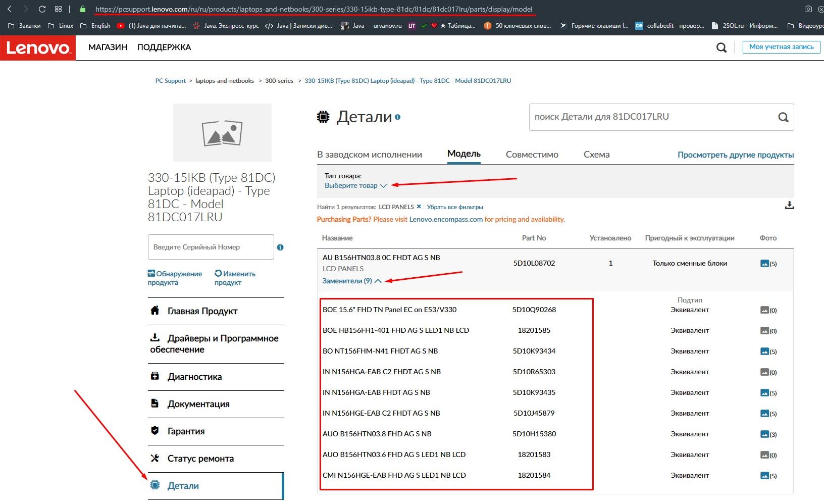The image size is (824, 504).
Task: Click the Название column header
Action: (x=337, y=238)
